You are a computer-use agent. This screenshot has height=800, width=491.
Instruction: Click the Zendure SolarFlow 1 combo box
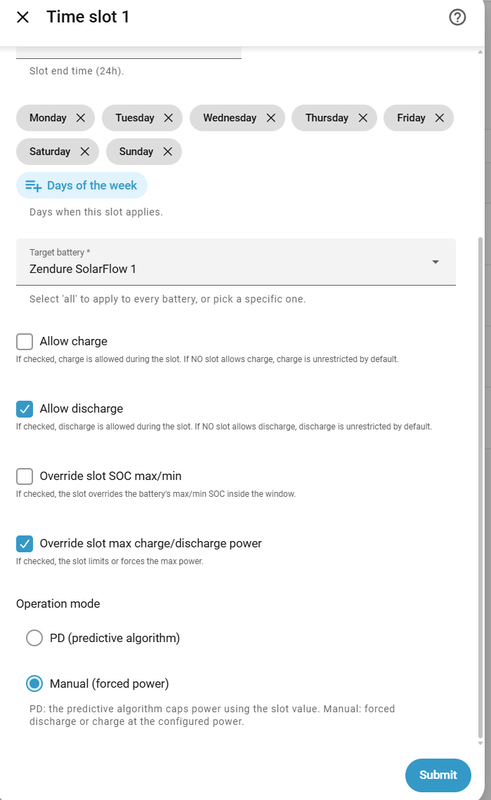(x=236, y=262)
